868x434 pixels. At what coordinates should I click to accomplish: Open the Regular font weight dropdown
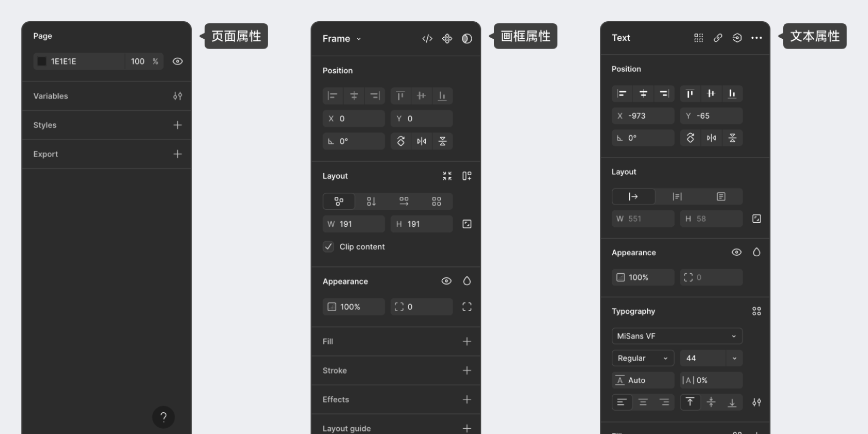[643, 358]
